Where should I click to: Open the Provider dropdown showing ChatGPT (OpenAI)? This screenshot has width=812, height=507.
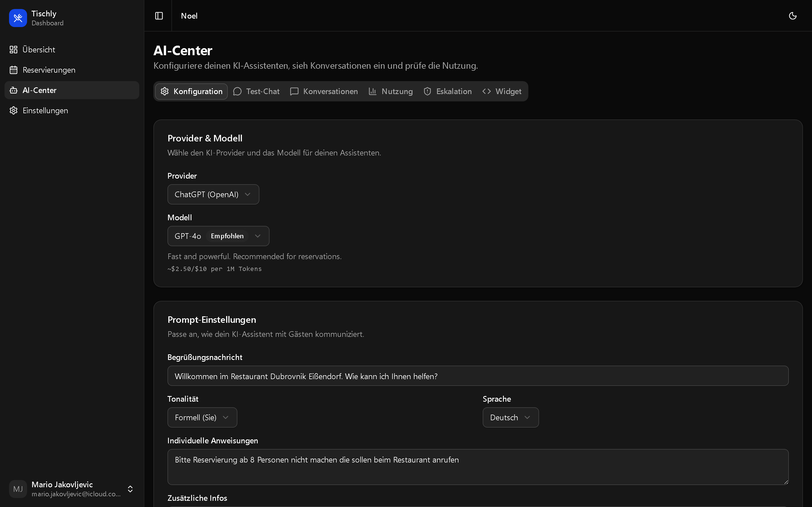click(213, 194)
